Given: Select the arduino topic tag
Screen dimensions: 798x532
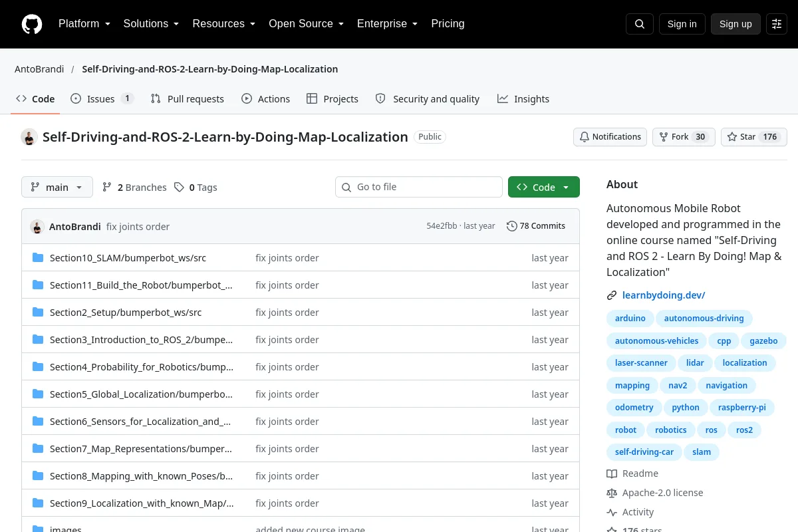Looking at the screenshot, I should [x=630, y=319].
